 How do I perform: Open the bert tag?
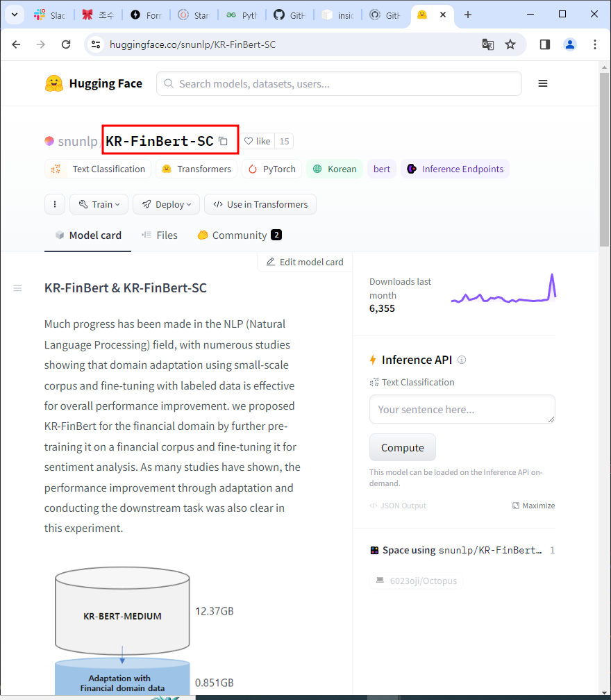(382, 169)
